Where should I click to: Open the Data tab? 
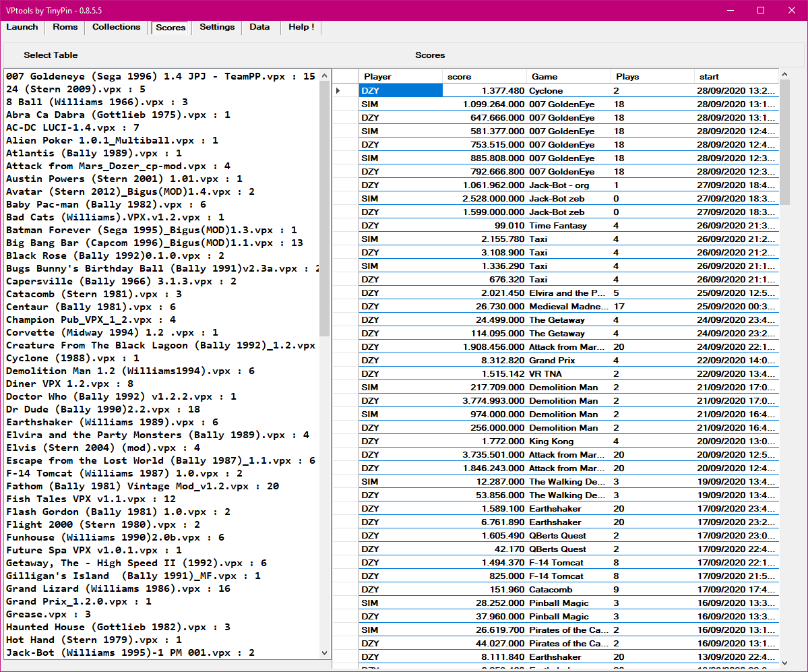click(x=259, y=27)
